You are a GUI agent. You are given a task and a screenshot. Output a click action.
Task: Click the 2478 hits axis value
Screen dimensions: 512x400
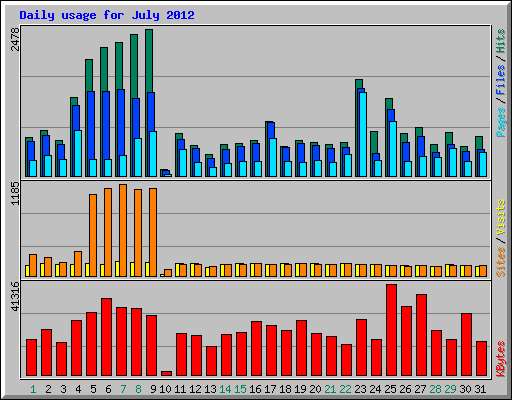[x=15, y=39]
